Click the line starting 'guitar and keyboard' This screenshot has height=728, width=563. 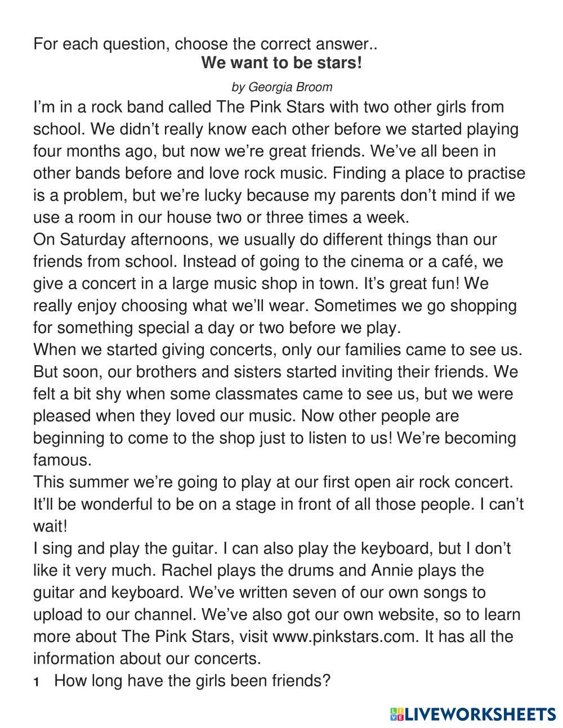(259, 592)
